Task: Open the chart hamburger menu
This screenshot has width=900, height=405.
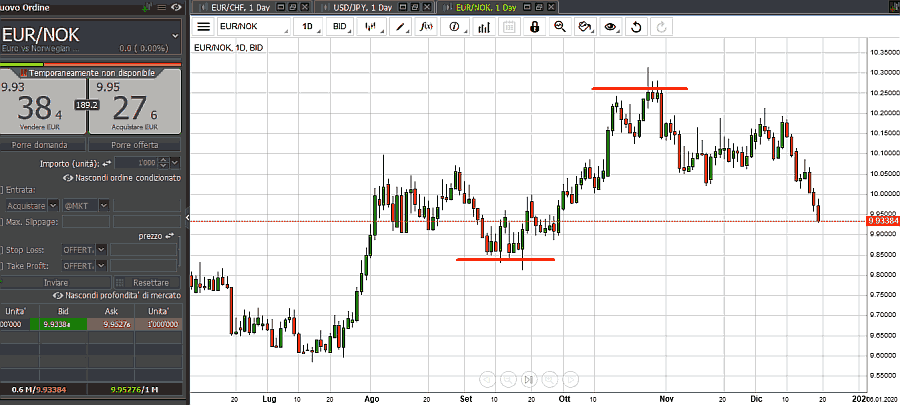Action: point(204,27)
